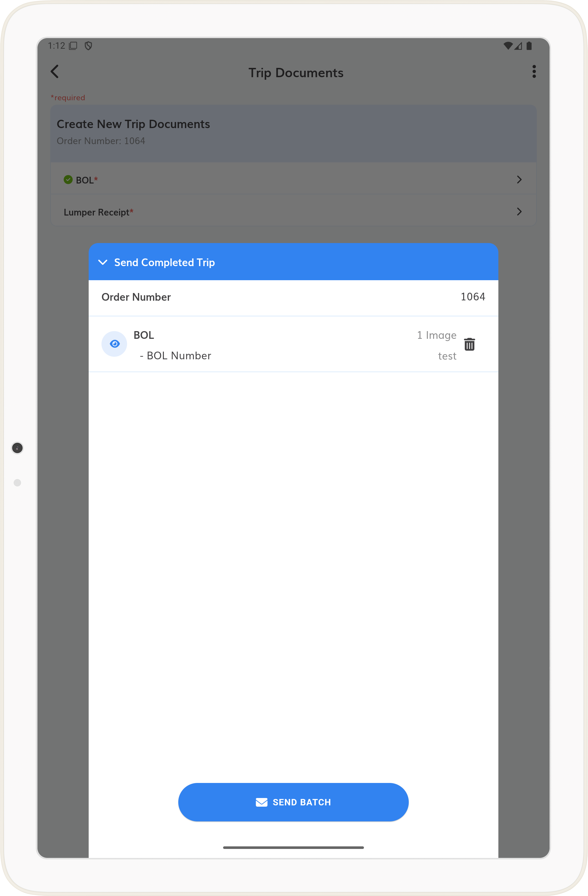Tap the Send Completed Trip header title
The image size is (588, 896).
click(x=165, y=262)
